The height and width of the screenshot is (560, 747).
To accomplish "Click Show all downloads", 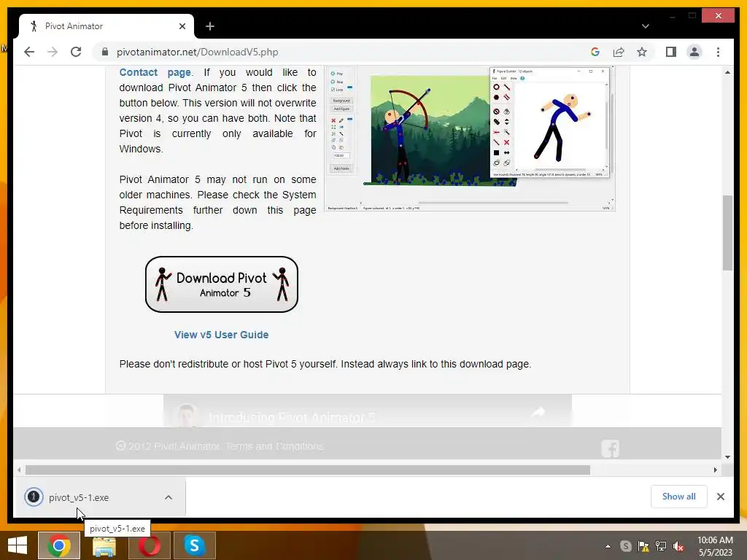I will click(679, 497).
